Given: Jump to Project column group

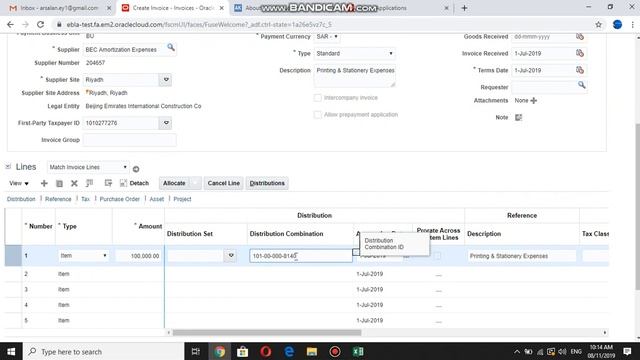Looking at the screenshot, I should tap(182, 199).
